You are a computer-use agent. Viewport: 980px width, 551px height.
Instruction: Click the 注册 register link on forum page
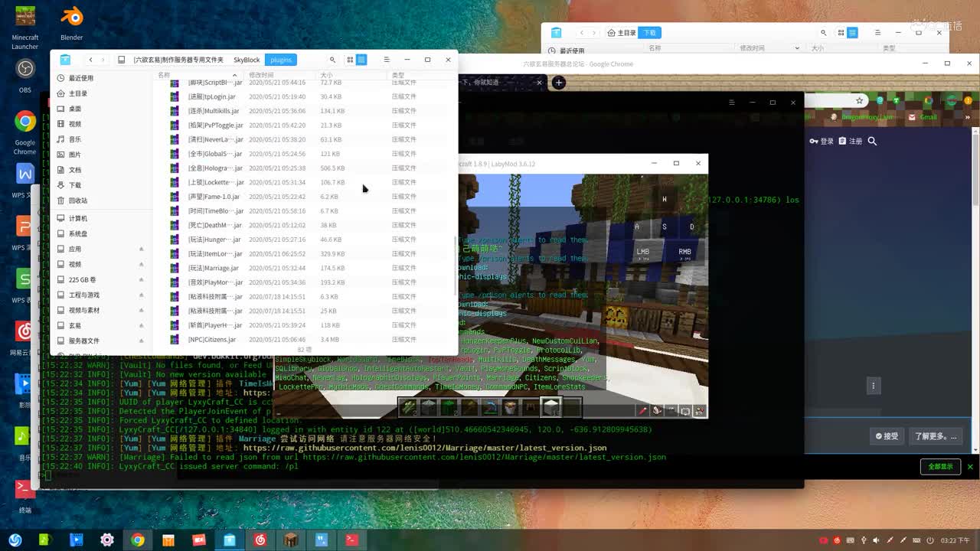tap(851, 141)
